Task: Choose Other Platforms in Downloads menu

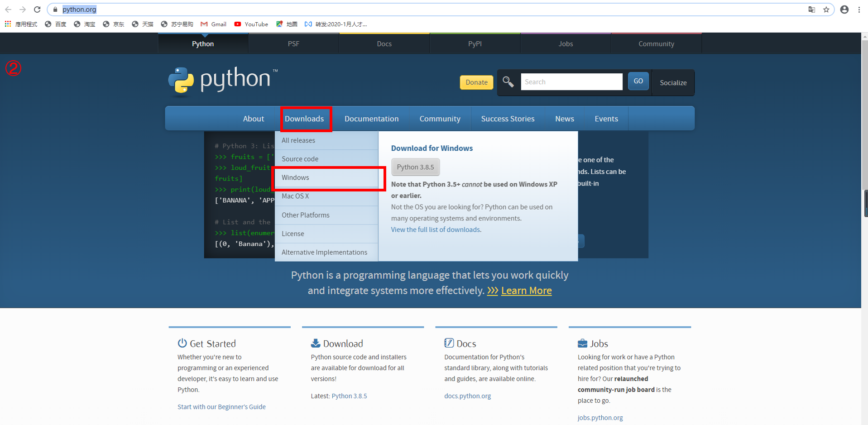Action: coord(326,215)
